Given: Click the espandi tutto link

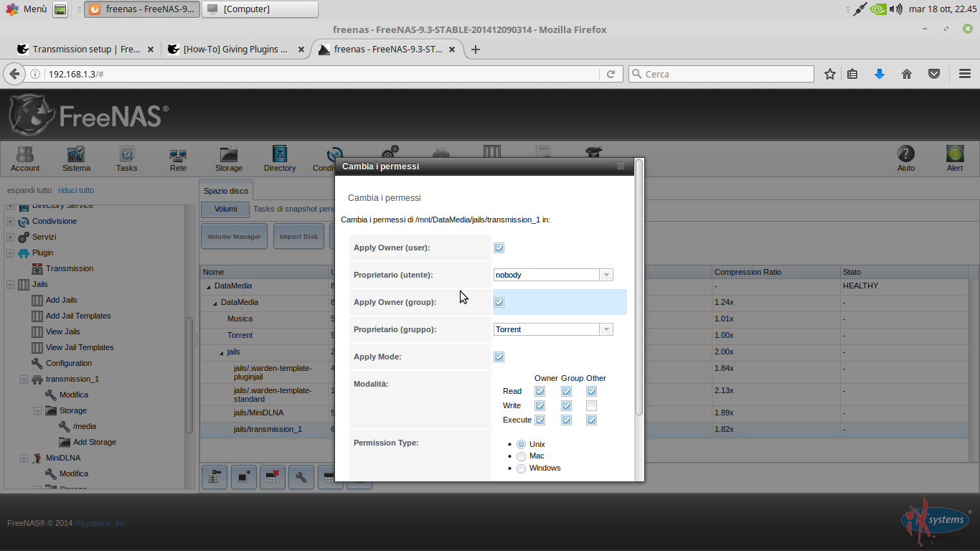Looking at the screenshot, I should (29, 191).
